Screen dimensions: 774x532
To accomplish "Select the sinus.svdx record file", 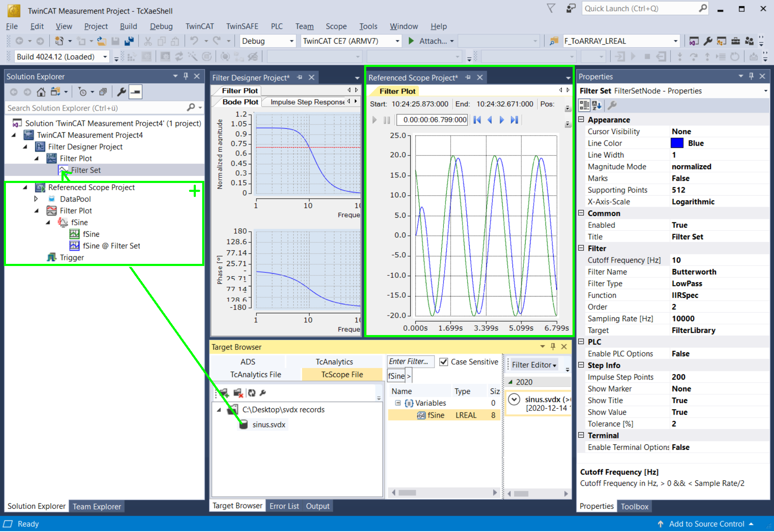I will 269,424.
